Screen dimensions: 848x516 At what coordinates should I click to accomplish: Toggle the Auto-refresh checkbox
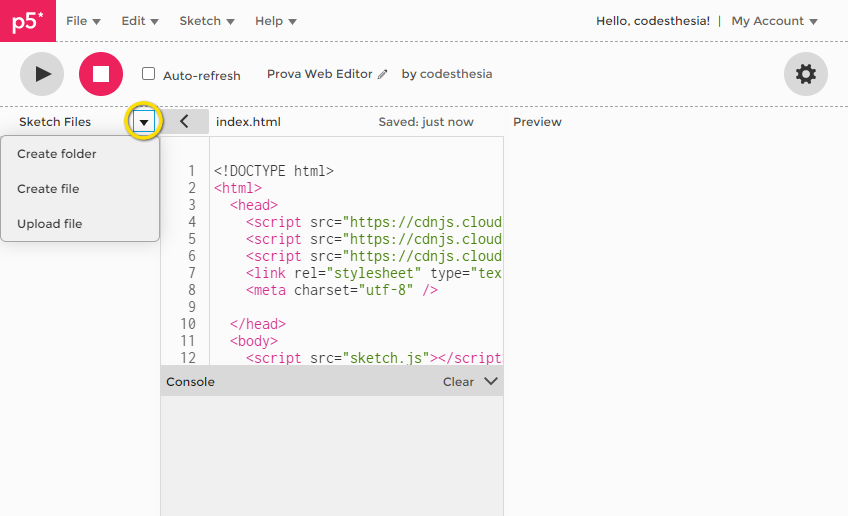[x=149, y=74]
